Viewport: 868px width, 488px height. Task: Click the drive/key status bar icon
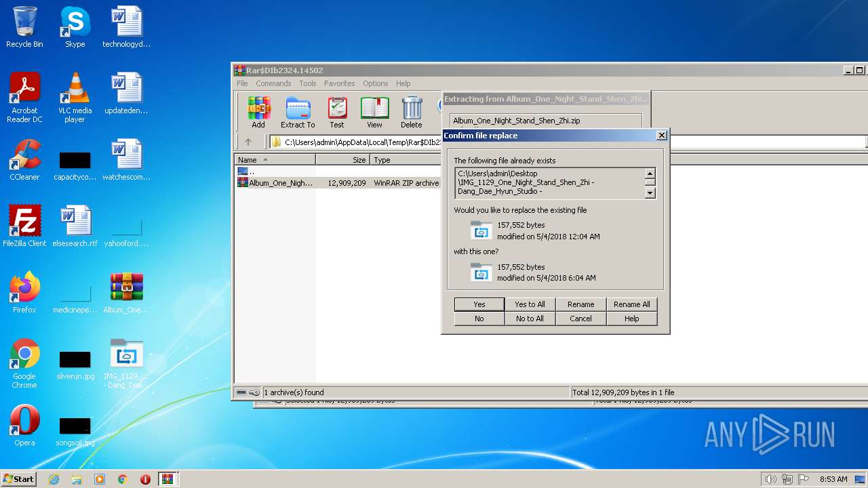click(x=248, y=392)
